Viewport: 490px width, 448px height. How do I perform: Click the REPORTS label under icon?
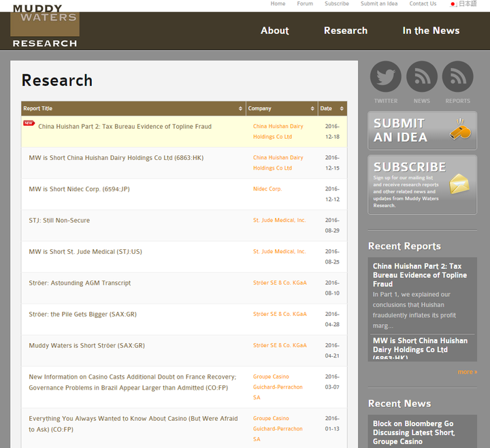tap(457, 101)
